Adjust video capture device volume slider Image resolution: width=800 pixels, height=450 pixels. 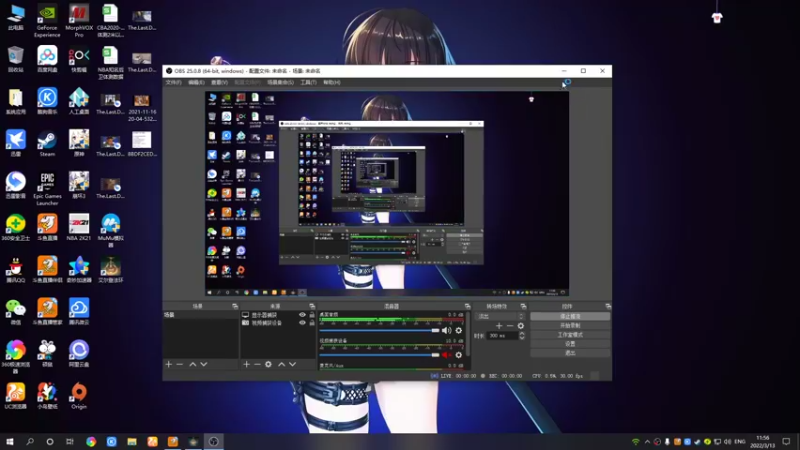click(380, 355)
